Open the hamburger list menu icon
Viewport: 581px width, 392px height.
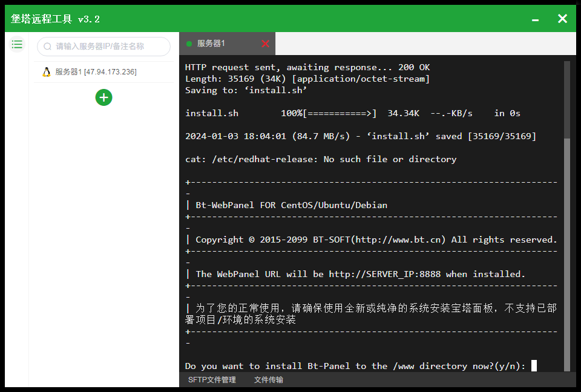17,45
